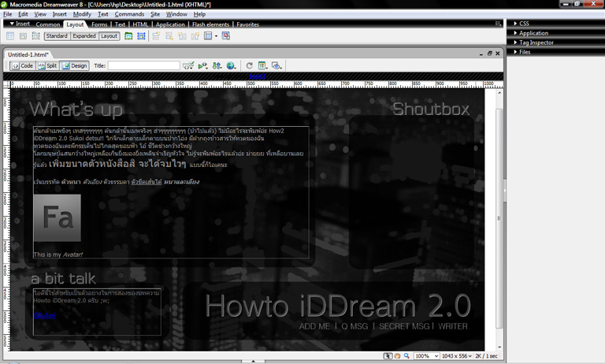Viewport: 605px width, 364px height.
Task: Click the Insert Table icon
Action: (x=10, y=36)
